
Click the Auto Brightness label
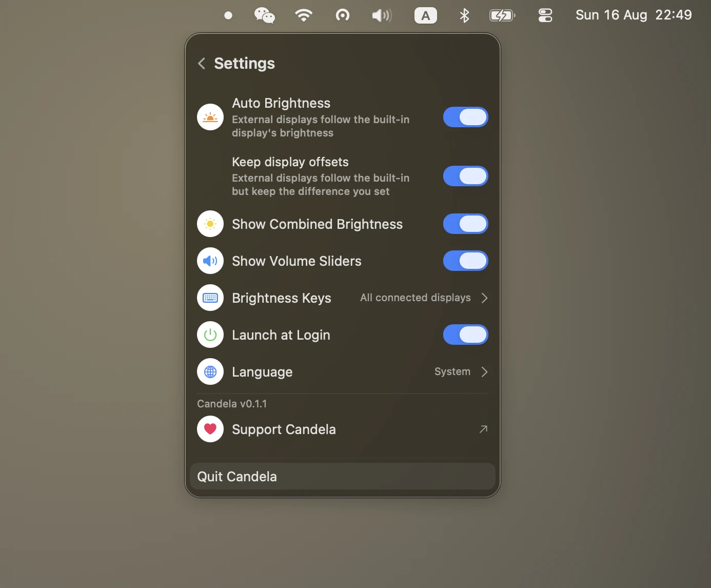point(281,103)
